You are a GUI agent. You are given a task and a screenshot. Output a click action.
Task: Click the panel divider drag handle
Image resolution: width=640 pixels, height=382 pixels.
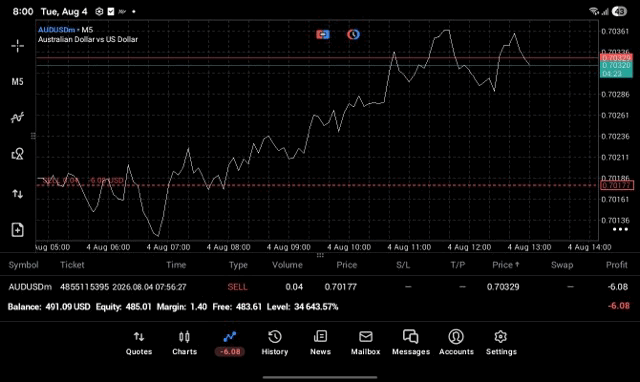coord(320,255)
